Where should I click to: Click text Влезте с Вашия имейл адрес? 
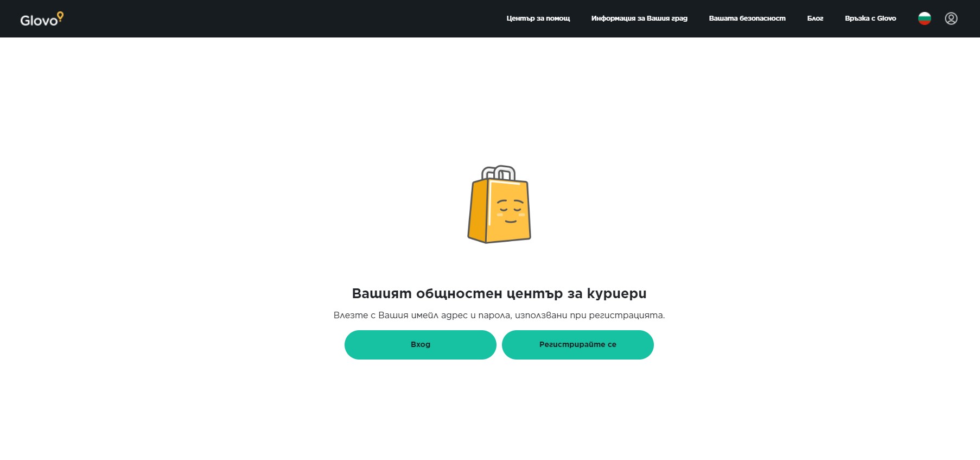point(400,315)
